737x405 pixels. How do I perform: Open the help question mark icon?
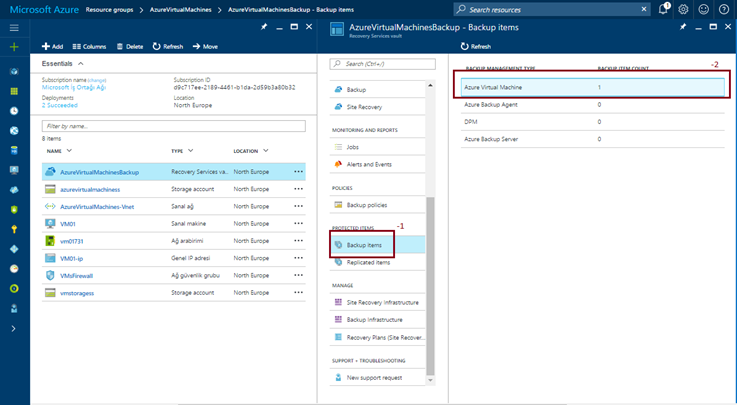click(724, 9)
